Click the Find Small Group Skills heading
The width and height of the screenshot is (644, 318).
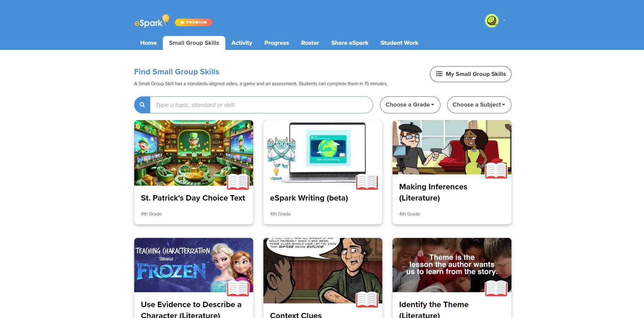tap(177, 72)
